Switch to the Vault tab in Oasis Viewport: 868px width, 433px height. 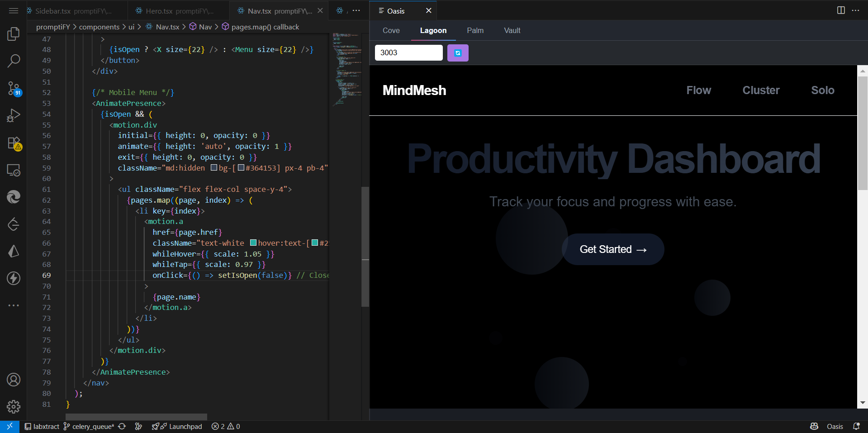click(x=512, y=30)
